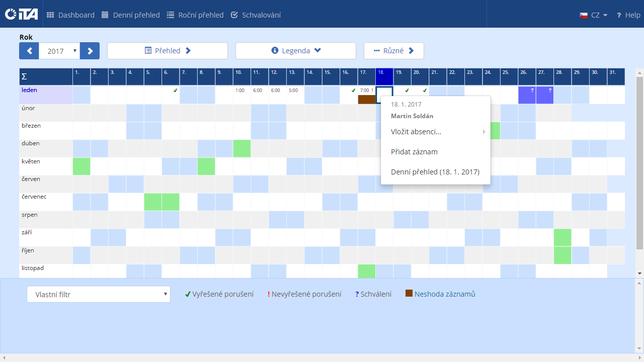
Task: Open Denní přehled calendar icon
Action: pos(105,15)
